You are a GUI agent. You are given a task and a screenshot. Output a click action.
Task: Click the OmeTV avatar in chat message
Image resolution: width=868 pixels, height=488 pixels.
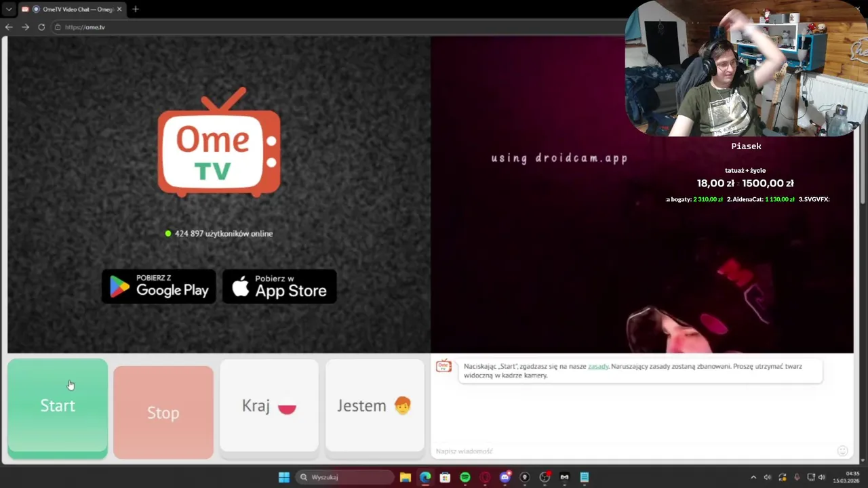(x=443, y=367)
